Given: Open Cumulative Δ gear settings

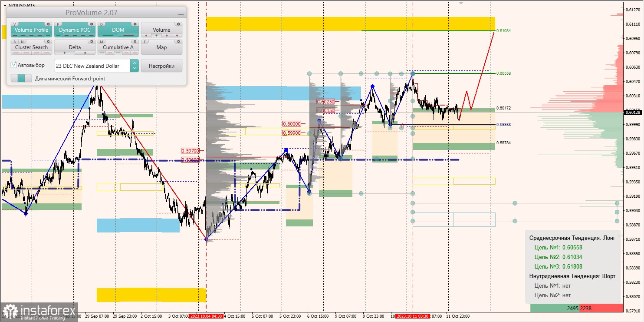Looking at the screenshot, I should pyautogui.click(x=135, y=41).
